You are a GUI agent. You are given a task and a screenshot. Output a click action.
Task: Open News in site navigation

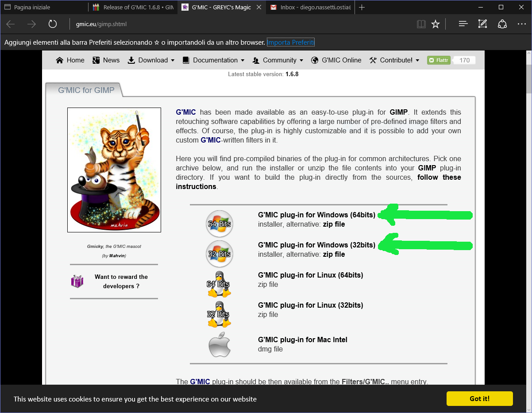106,60
